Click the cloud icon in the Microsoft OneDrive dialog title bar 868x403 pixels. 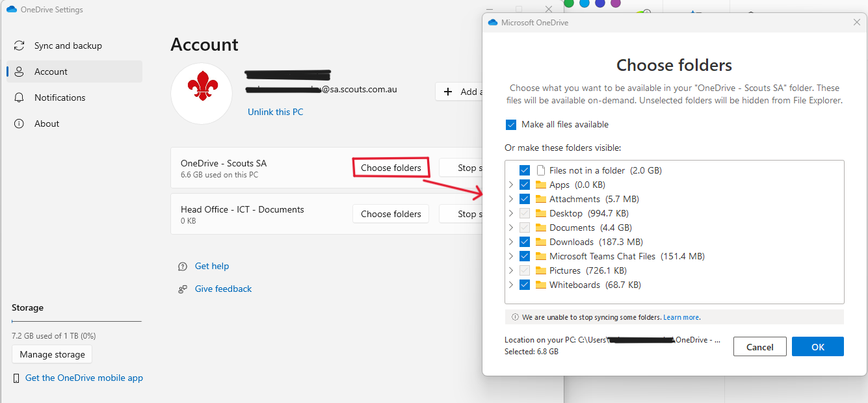coord(492,23)
